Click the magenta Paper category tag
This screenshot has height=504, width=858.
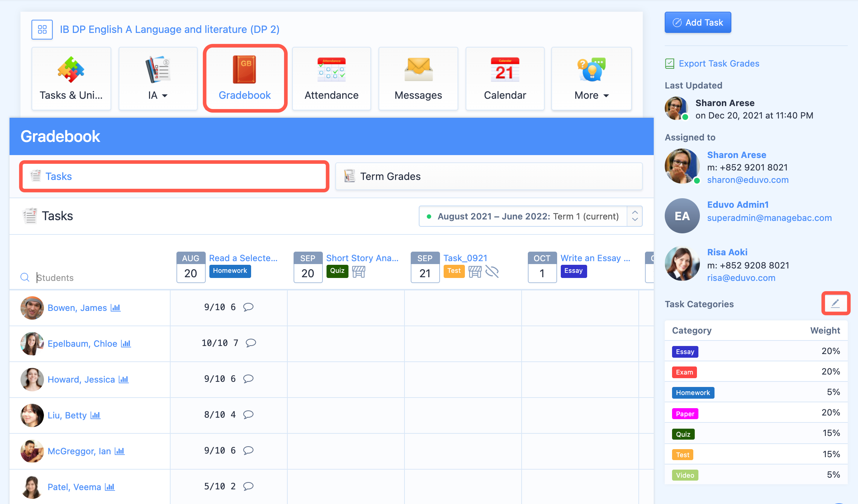point(685,414)
